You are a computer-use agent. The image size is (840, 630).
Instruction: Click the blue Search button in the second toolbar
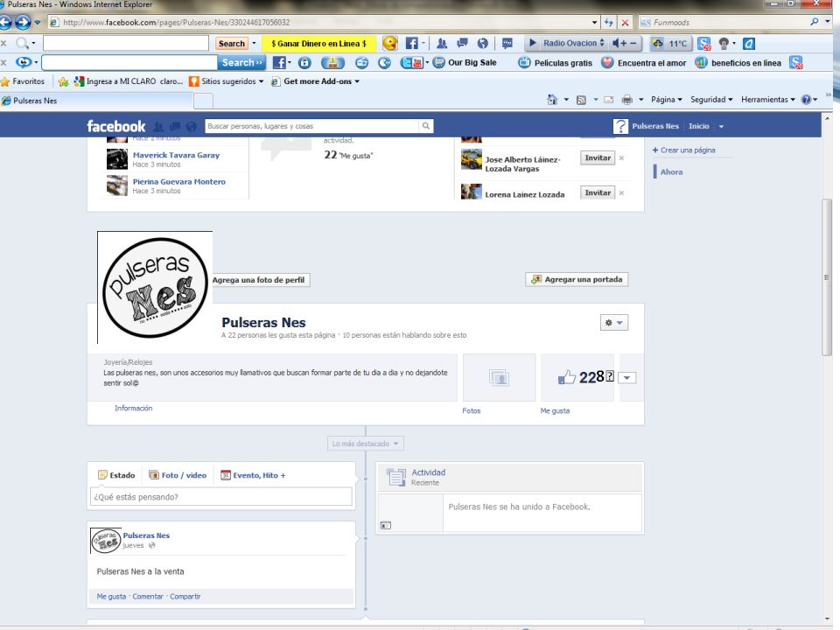[x=242, y=63]
